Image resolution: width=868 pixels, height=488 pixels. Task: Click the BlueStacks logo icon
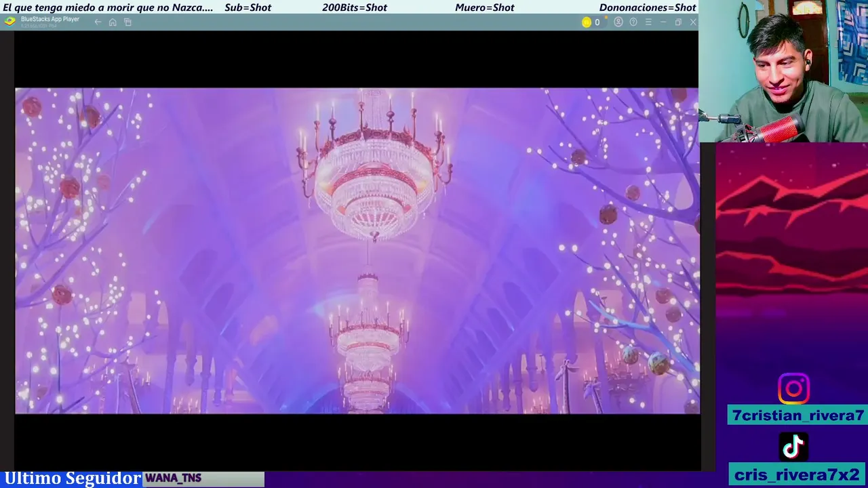[9, 21]
